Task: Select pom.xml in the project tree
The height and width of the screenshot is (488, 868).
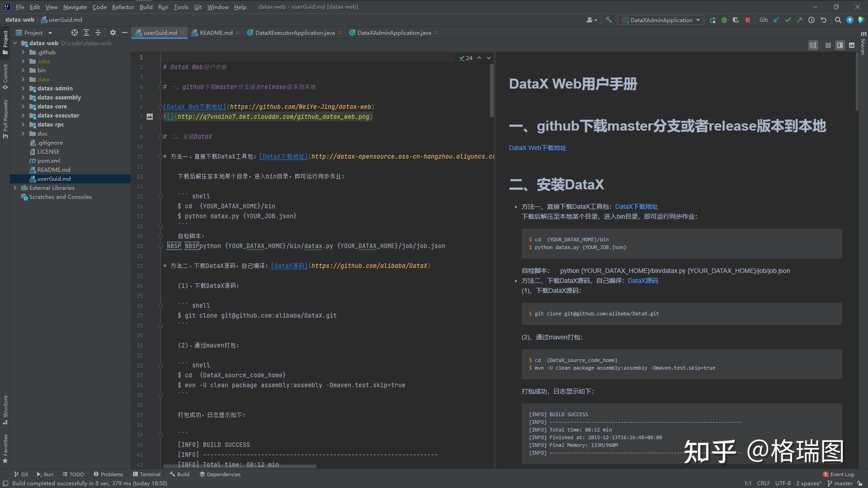Action: tap(48, 161)
